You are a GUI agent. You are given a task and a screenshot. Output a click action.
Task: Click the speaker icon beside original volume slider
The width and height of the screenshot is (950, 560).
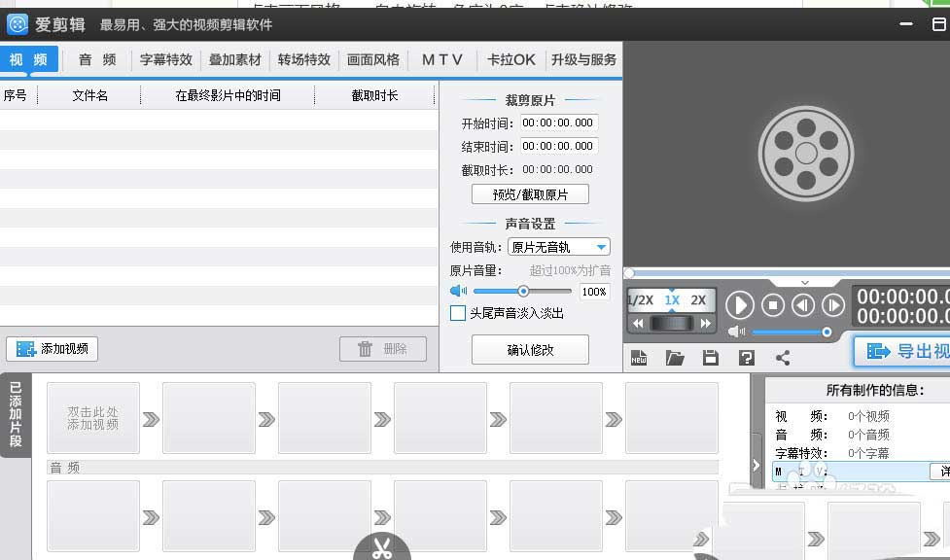(459, 291)
